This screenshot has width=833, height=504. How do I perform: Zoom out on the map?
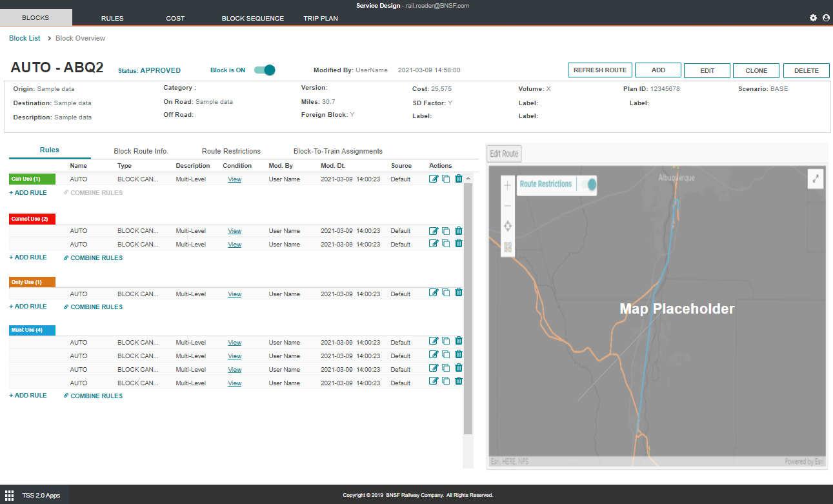tap(507, 206)
